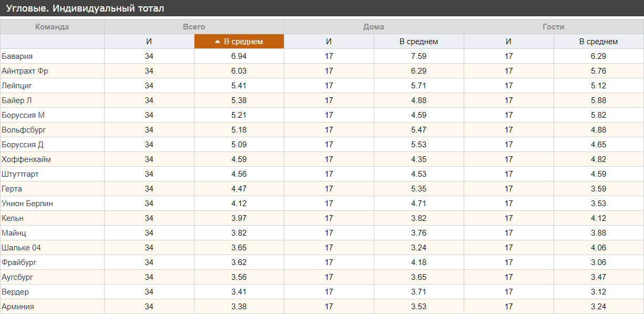Choose the team Кельн
This screenshot has height=314, width=644.
click(x=13, y=218)
